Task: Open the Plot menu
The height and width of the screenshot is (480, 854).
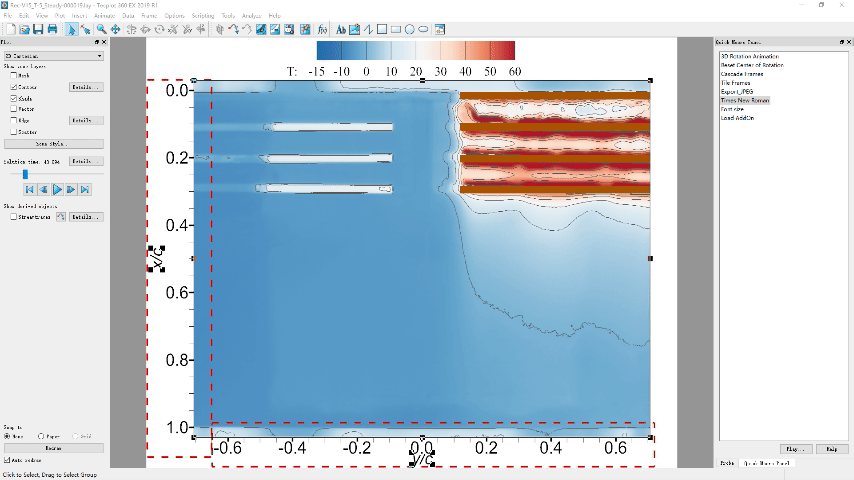Action: click(x=60, y=16)
